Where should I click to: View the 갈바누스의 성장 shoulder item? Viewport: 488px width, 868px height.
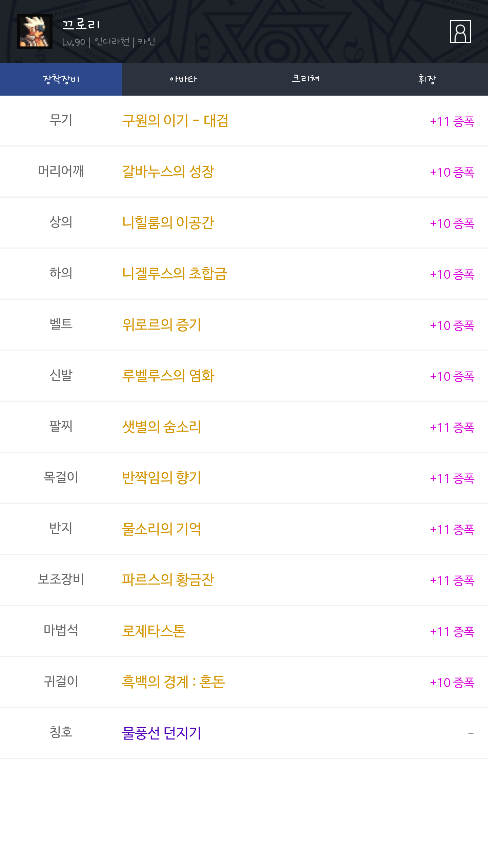168,172
